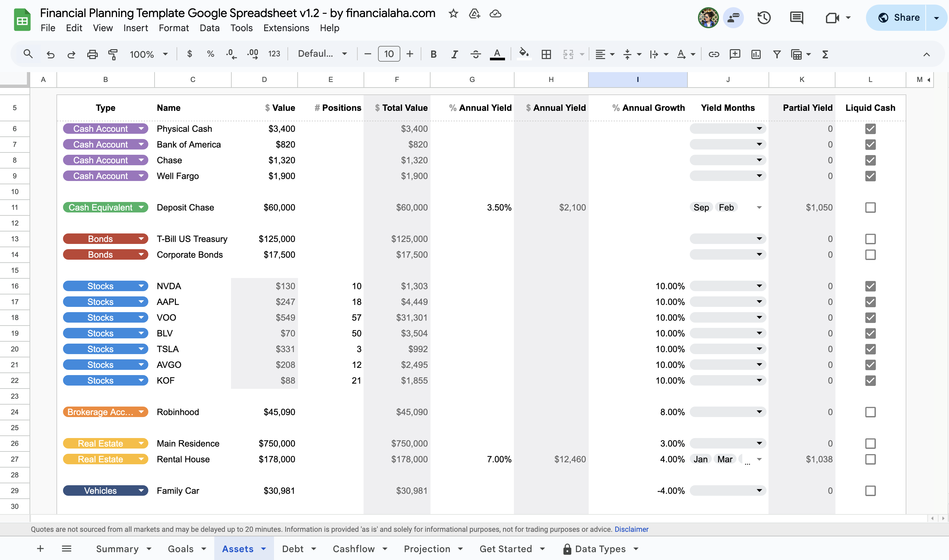This screenshot has width=949, height=560.
Task: Decrease decimal places on selected cells
Action: point(230,54)
